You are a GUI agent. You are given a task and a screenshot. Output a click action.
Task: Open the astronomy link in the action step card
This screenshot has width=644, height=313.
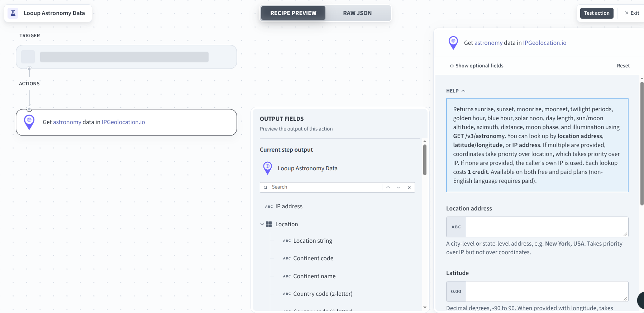[x=67, y=122]
